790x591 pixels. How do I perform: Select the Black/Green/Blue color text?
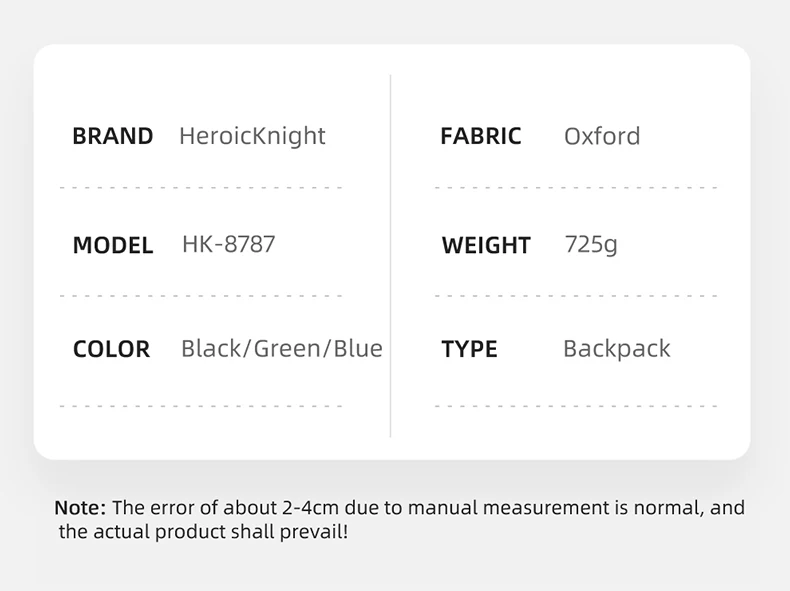click(x=282, y=349)
